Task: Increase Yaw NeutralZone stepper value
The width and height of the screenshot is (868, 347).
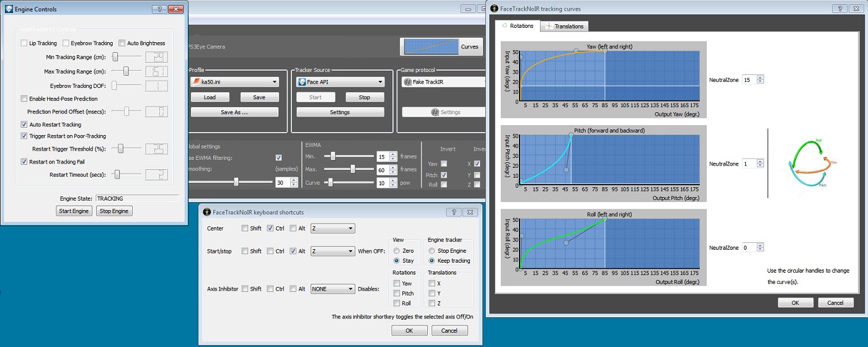Action: 761,77
